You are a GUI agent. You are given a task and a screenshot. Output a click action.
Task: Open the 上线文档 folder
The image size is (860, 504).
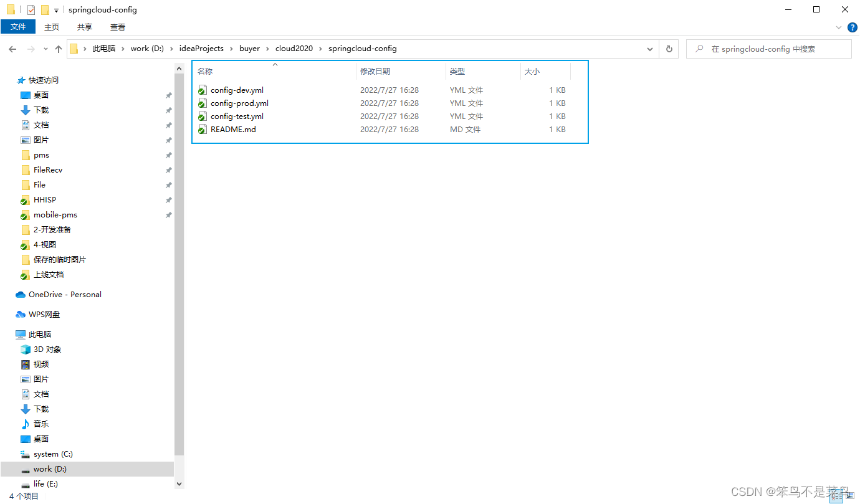coord(49,275)
